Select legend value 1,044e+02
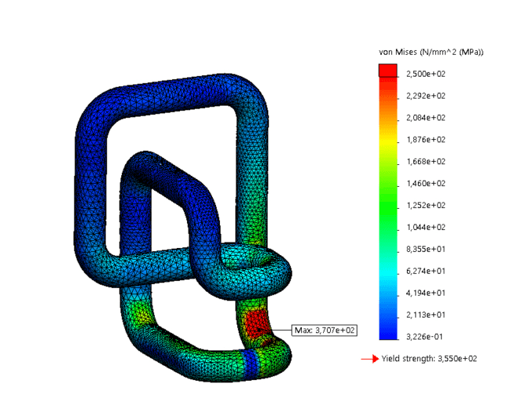This screenshot has width=532, height=420. click(426, 228)
